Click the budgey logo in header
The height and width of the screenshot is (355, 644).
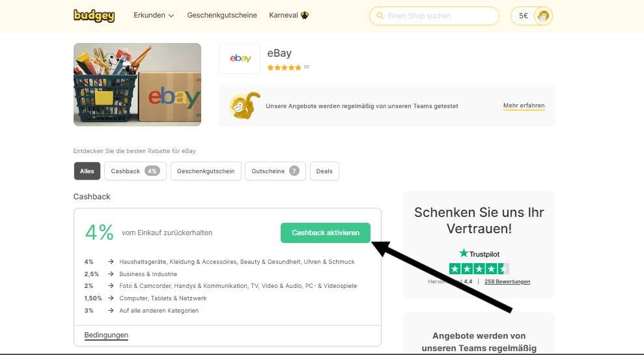point(94,16)
